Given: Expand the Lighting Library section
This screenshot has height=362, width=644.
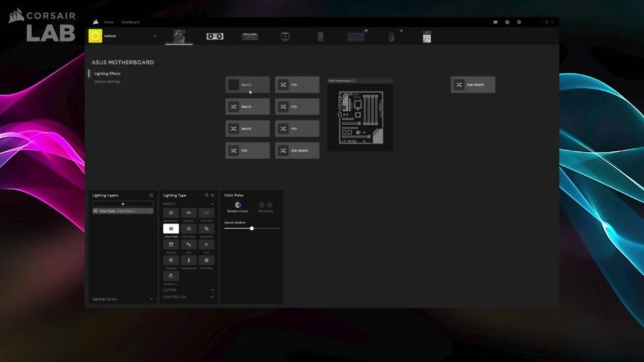Looking at the screenshot, I should [x=122, y=299].
